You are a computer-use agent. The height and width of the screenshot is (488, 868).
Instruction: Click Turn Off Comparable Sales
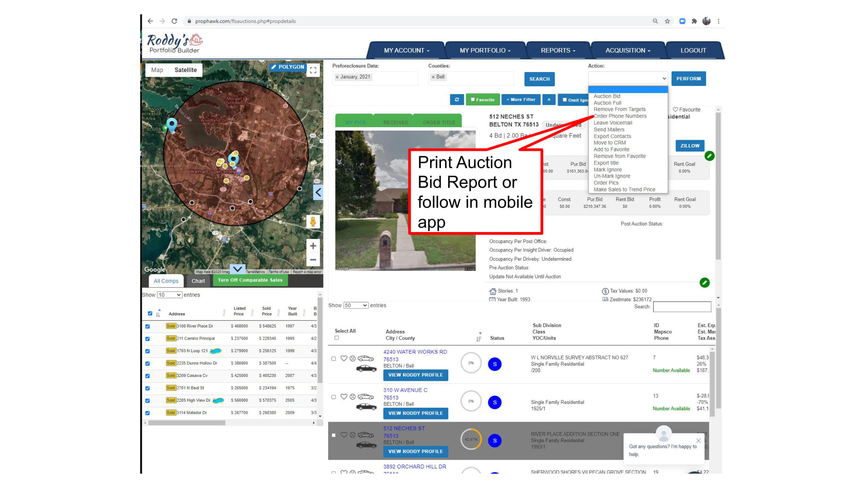click(250, 280)
